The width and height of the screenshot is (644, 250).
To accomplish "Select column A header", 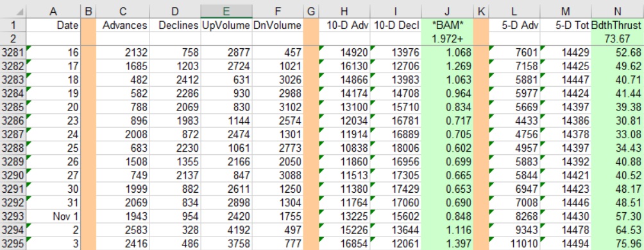I will pos(53,12).
